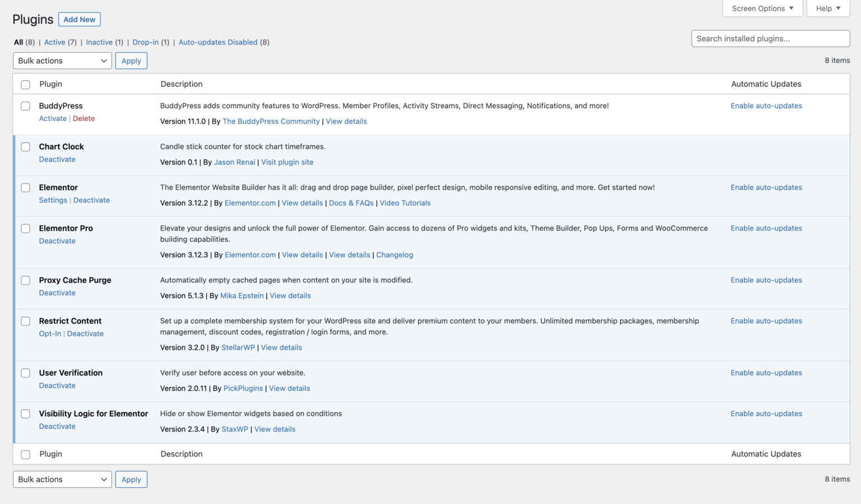
Task: Click the Add New plugin button
Action: [80, 20]
